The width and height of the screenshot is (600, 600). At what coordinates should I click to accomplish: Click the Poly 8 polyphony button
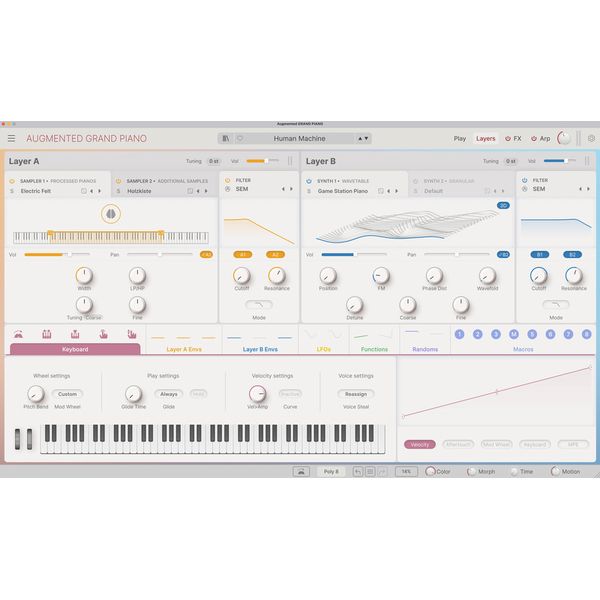331,472
